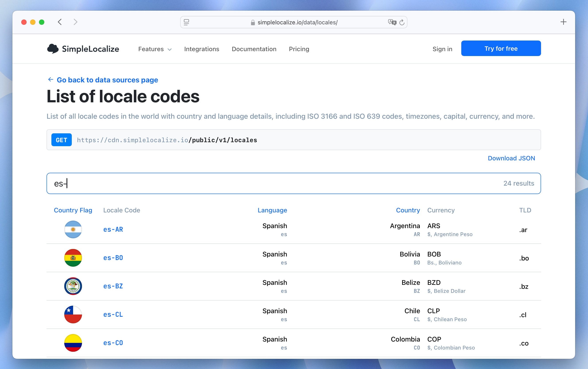Open the es-AR locale code link
This screenshot has height=369, width=588.
[113, 229]
